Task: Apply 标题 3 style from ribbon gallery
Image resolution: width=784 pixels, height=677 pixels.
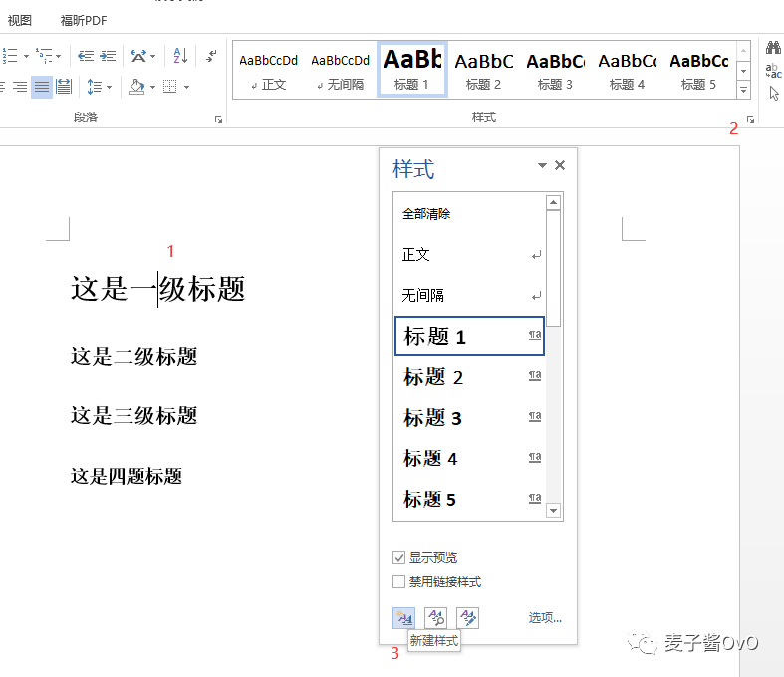Action: [x=555, y=70]
